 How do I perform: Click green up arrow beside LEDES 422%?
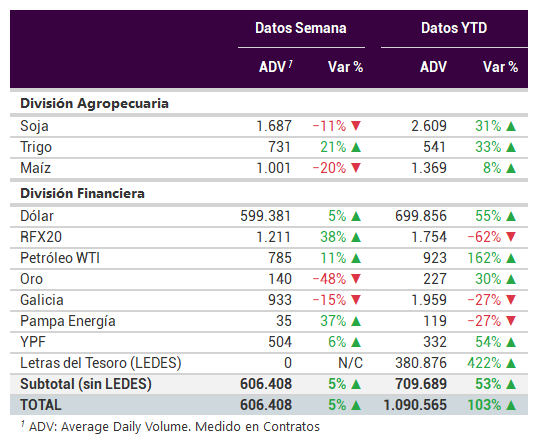tap(511, 363)
